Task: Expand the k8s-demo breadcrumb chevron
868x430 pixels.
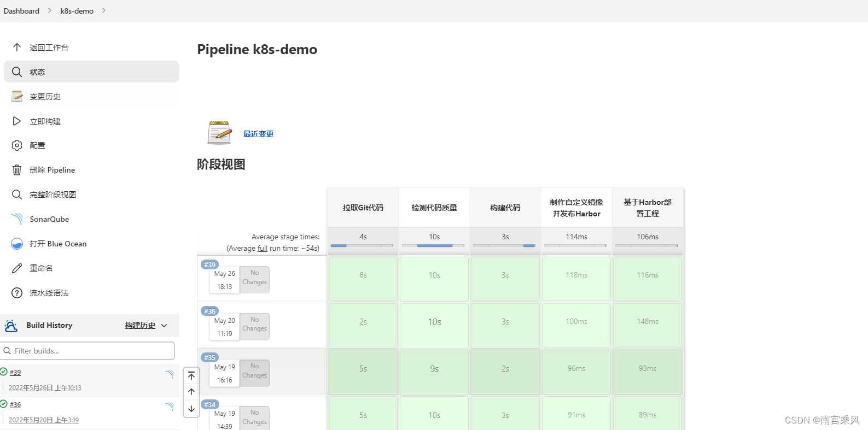Action: tap(104, 10)
